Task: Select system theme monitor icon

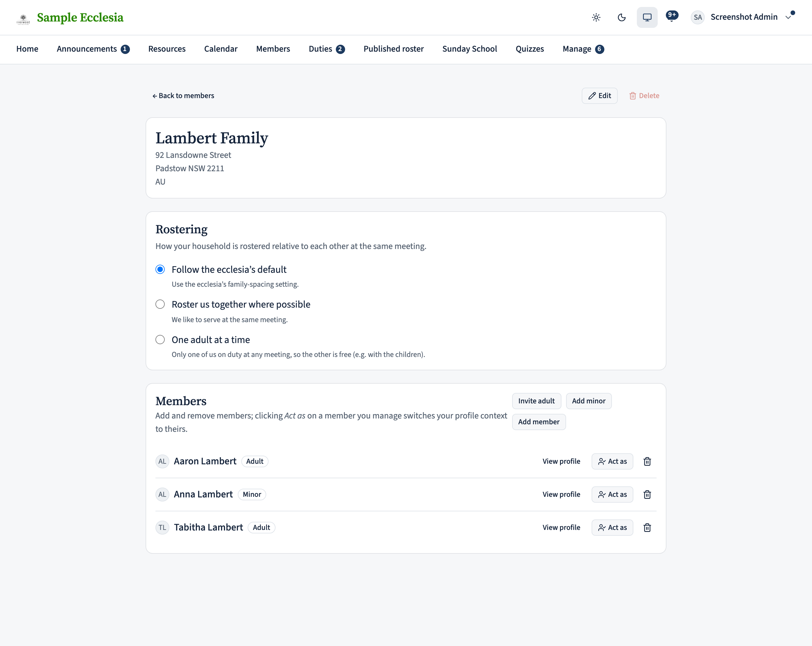Action: point(647,17)
